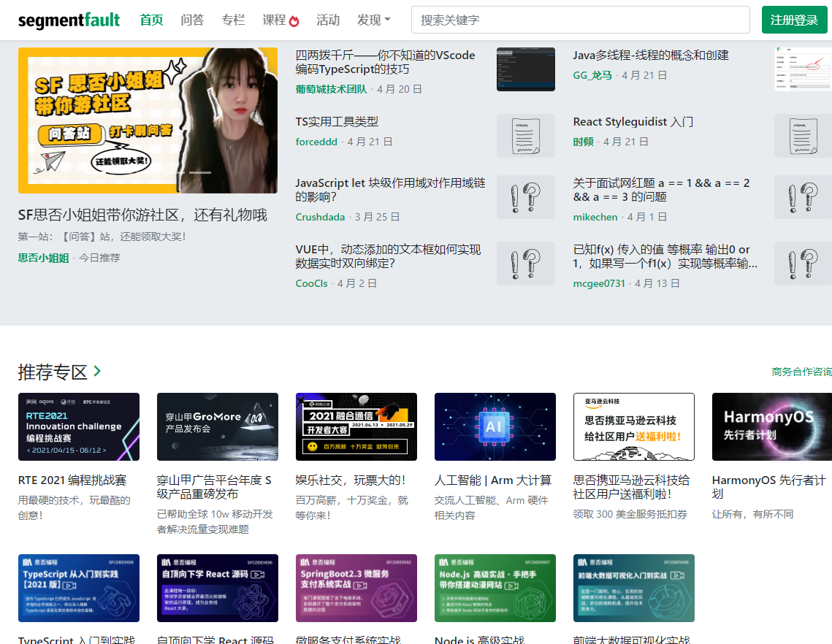Open author 思否小姐姐 profile
Viewport: 832px width, 644px height.
[44, 258]
